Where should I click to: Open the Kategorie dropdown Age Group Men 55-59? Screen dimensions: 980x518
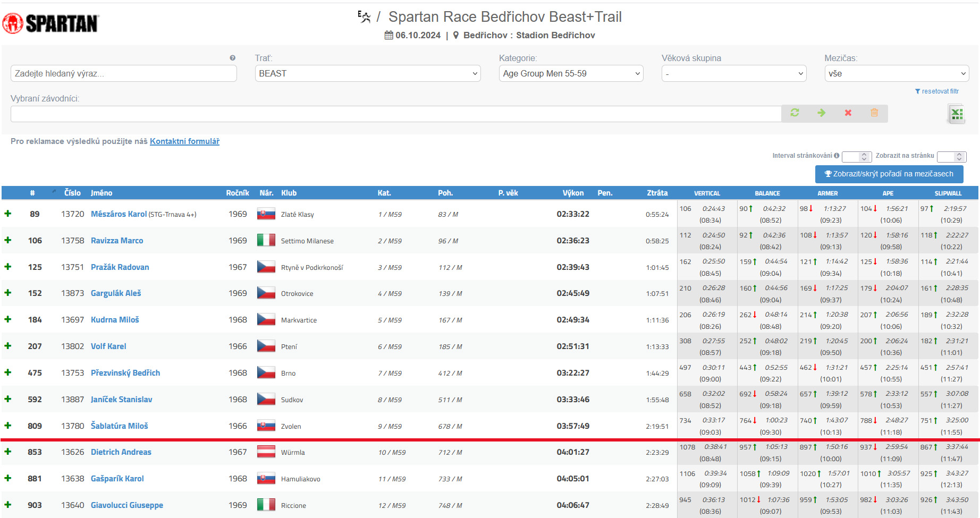click(x=571, y=73)
